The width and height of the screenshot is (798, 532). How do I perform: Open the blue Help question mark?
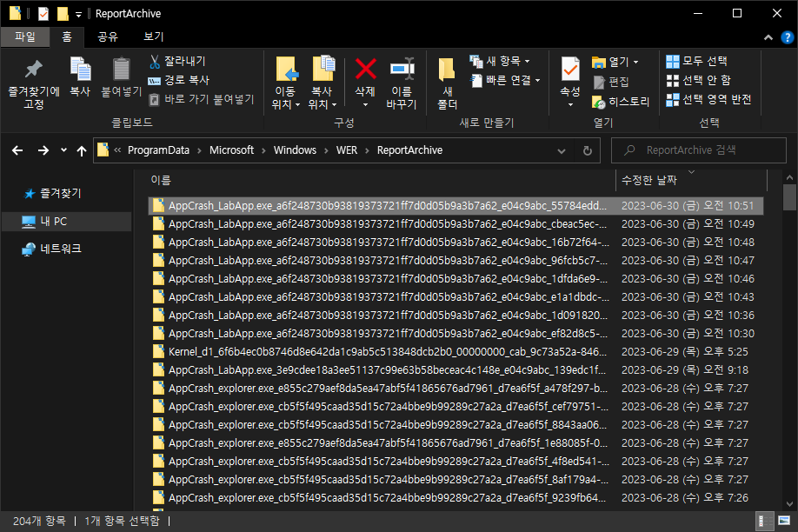(x=788, y=37)
